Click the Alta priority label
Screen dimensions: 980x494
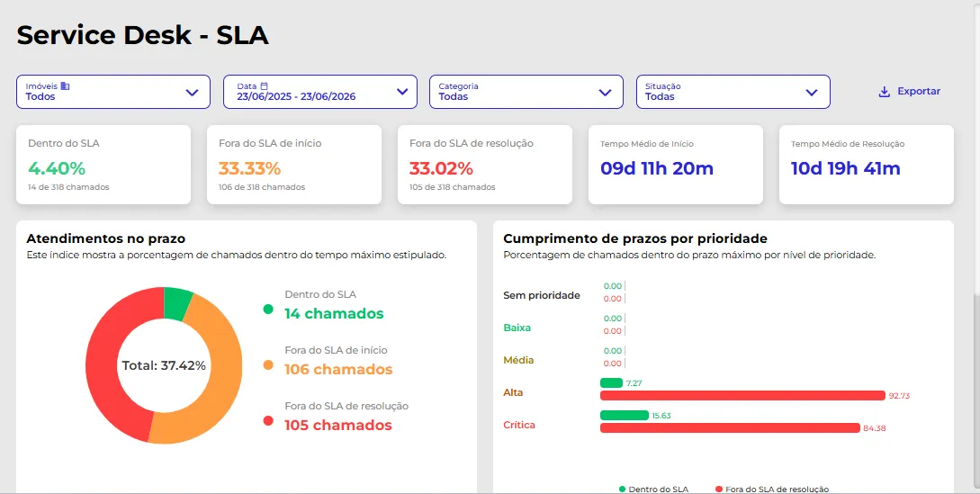point(513,392)
